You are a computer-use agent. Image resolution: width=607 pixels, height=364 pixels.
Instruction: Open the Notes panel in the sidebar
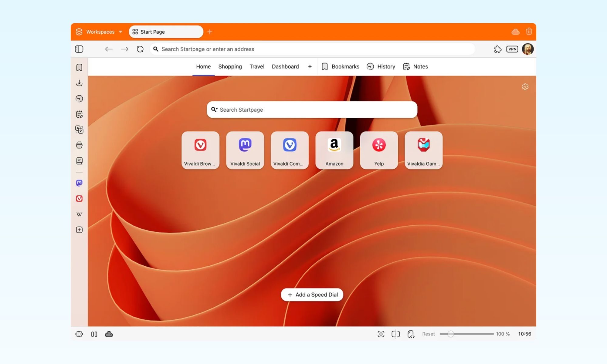(79, 114)
